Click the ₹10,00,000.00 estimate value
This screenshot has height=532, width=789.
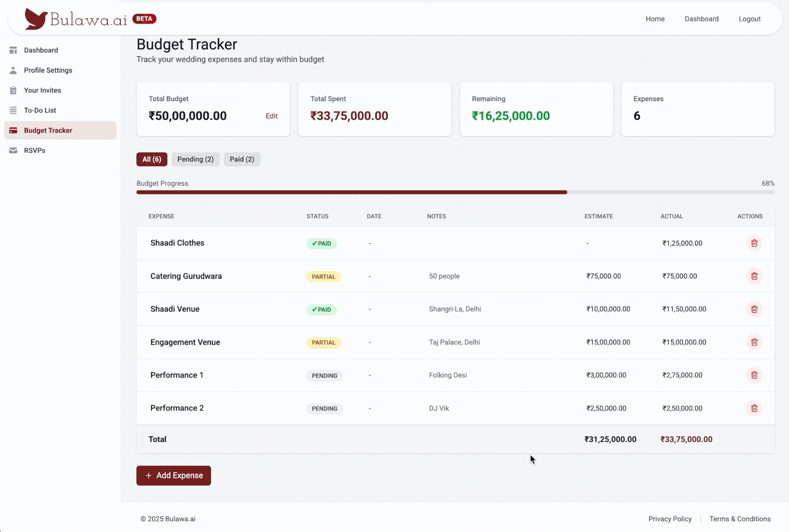click(608, 309)
